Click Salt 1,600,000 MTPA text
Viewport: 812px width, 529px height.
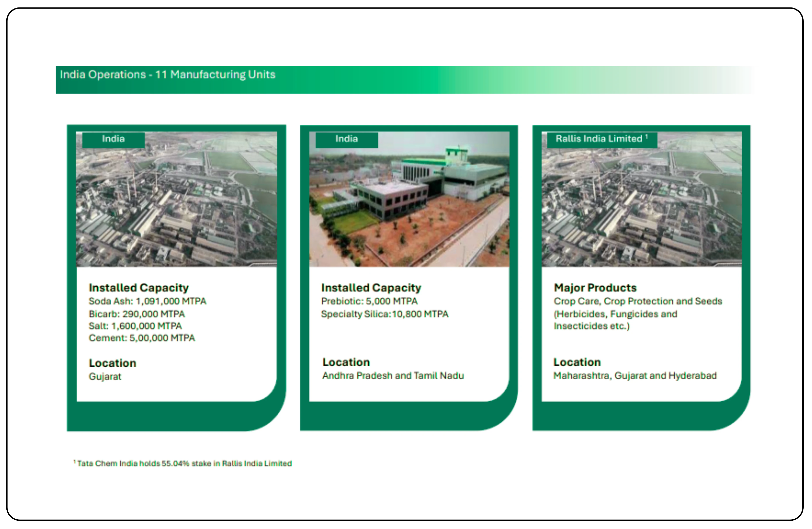(x=135, y=326)
